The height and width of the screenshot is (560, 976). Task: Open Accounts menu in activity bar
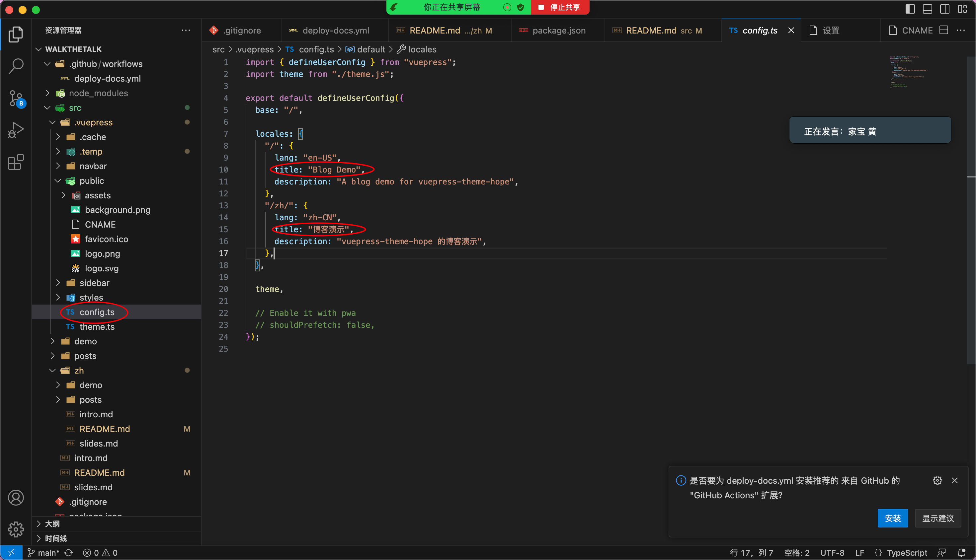tap(16, 498)
